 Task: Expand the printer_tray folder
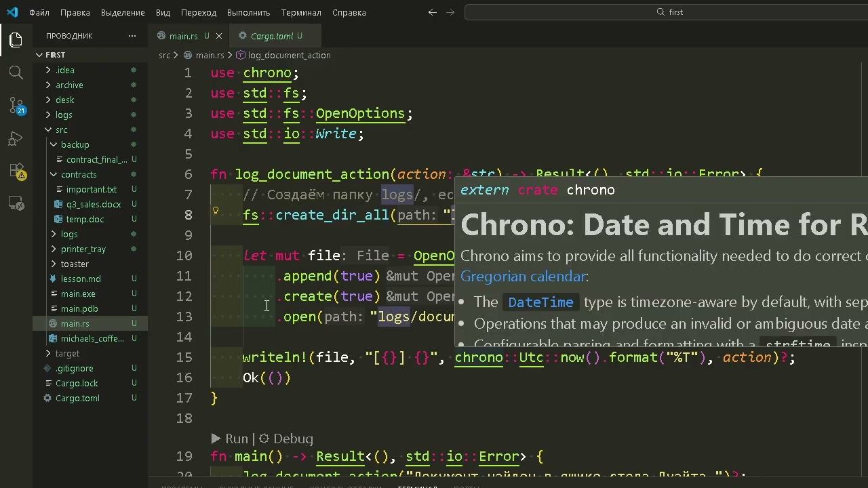pos(54,249)
